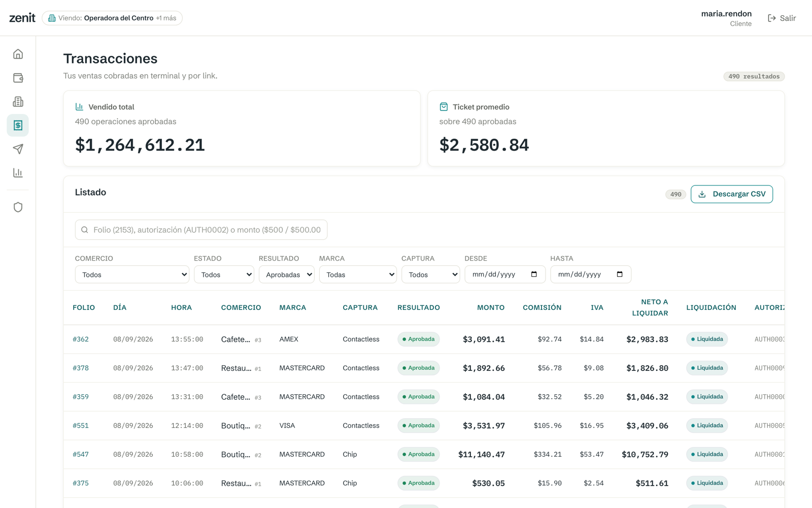Expand the Comercio dropdown
812x508 pixels.
132,274
